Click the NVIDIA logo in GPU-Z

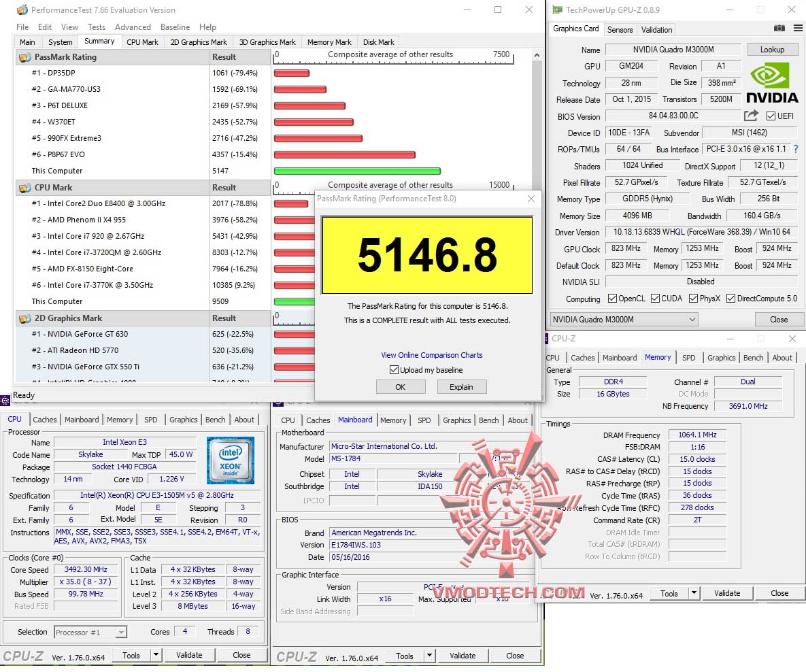click(x=772, y=80)
